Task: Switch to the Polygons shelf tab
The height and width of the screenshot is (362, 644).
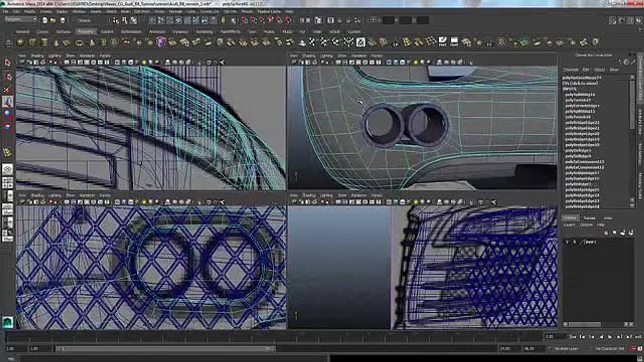Action: coord(86,32)
